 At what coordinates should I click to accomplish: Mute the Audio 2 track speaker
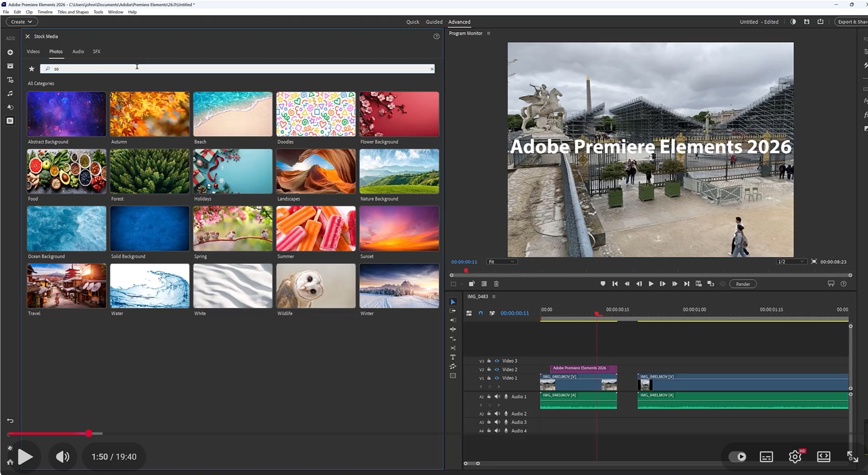coord(497,414)
